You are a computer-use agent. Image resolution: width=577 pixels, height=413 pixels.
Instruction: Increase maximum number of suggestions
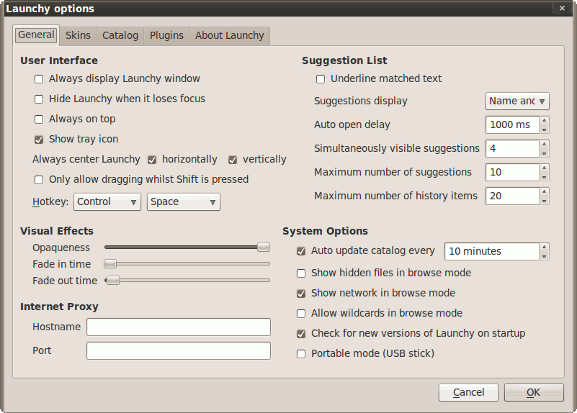544,168
